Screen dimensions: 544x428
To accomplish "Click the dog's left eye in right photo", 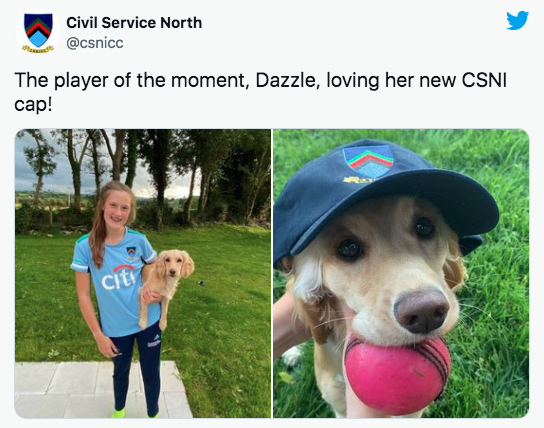I will click(x=349, y=249).
